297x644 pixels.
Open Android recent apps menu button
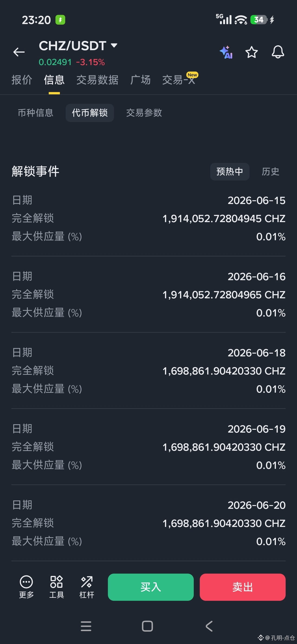[x=86, y=626]
